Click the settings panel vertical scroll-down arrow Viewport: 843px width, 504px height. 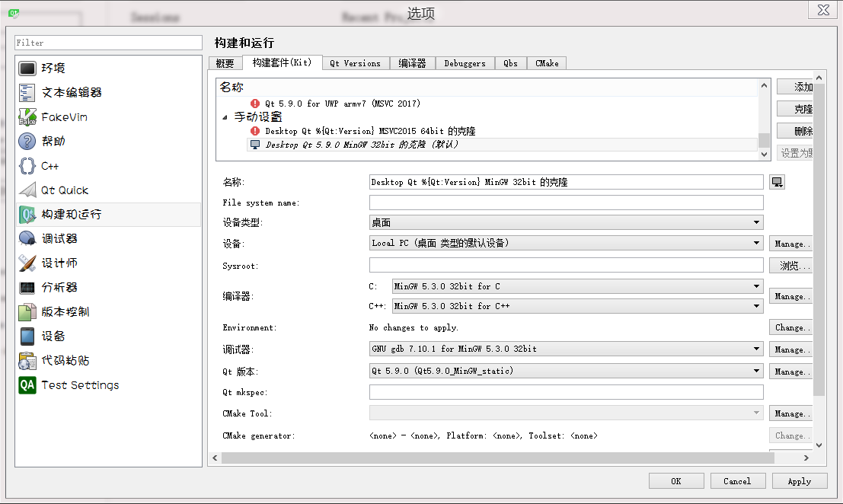click(x=819, y=445)
